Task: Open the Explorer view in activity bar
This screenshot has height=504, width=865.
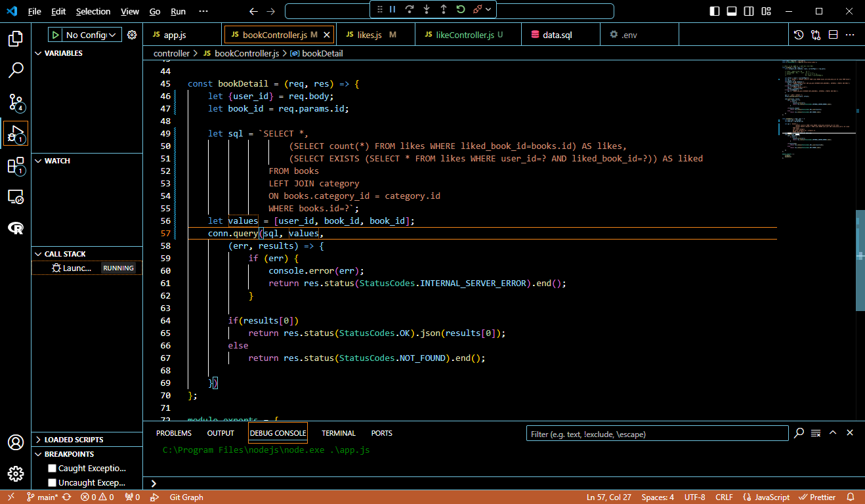Action: pyautogui.click(x=16, y=39)
